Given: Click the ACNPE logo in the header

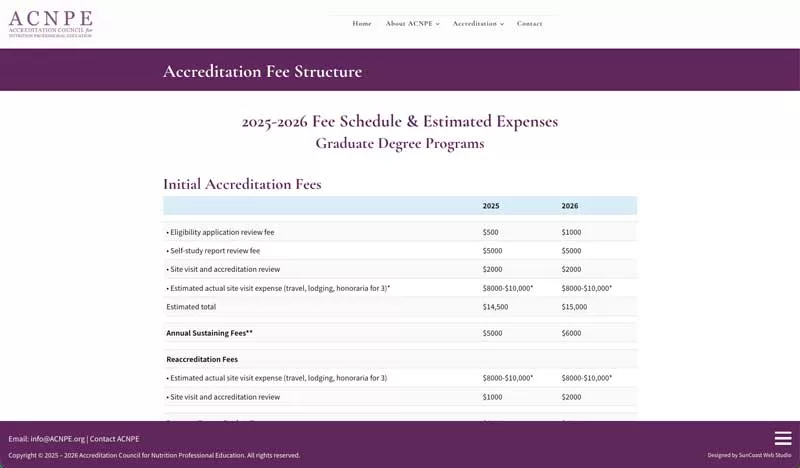Looking at the screenshot, I should [x=51, y=24].
